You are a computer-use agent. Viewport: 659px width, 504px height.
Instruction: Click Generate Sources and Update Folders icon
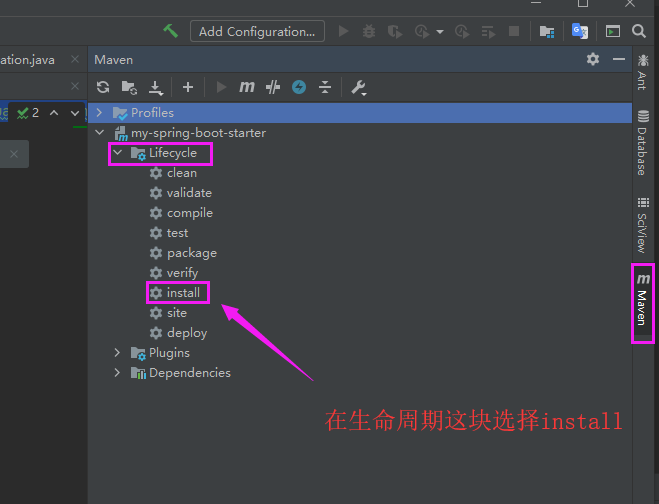coord(129,87)
